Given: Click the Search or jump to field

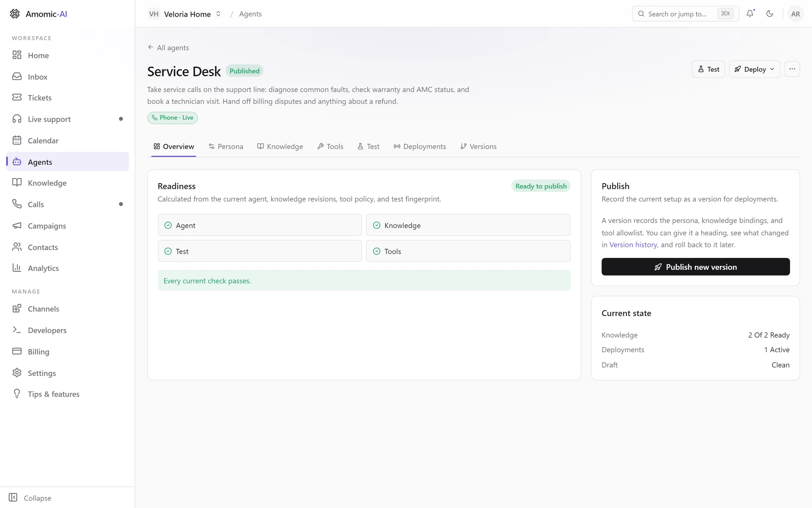Looking at the screenshot, I should tap(685, 14).
